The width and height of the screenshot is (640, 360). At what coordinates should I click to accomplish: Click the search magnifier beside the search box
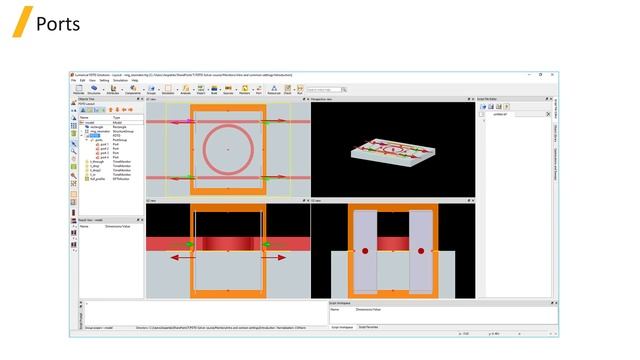[x=344, y=90]
